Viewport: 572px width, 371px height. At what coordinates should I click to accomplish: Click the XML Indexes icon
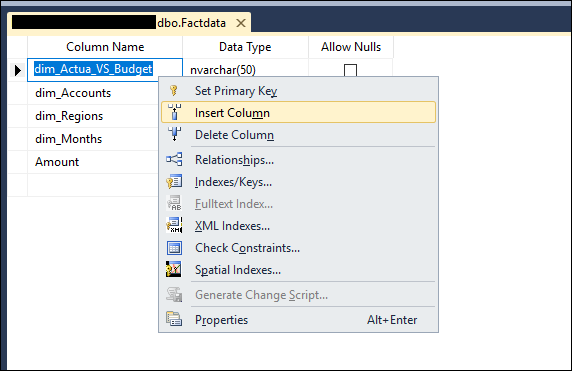174,225
